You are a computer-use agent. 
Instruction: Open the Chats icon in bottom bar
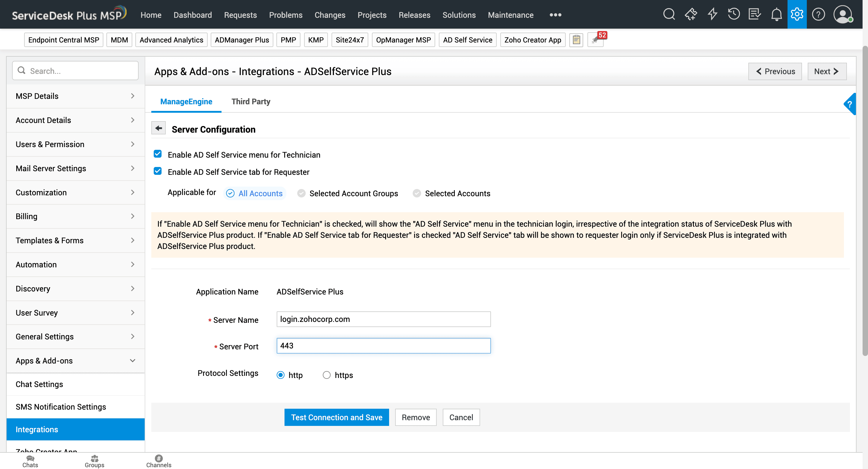click(30, 461)
